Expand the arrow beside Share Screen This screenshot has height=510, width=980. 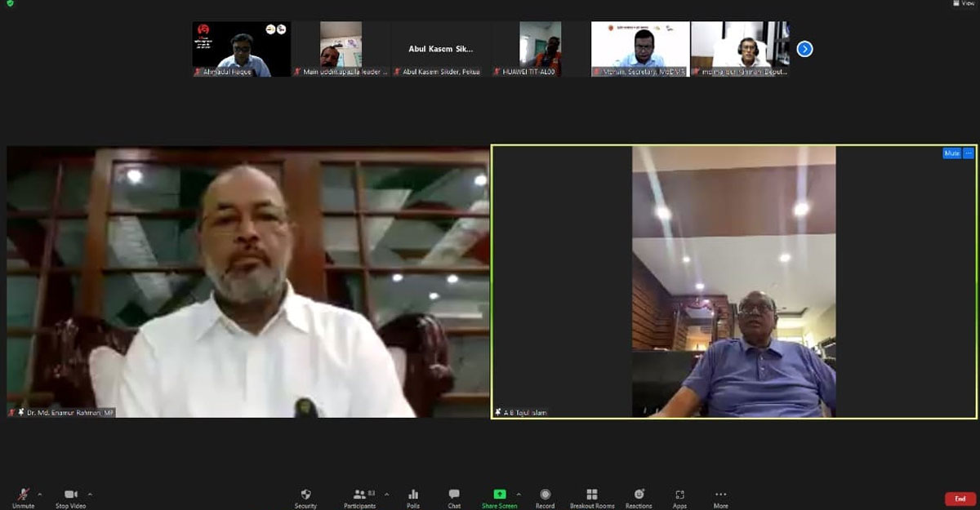[x=519, y=494]
